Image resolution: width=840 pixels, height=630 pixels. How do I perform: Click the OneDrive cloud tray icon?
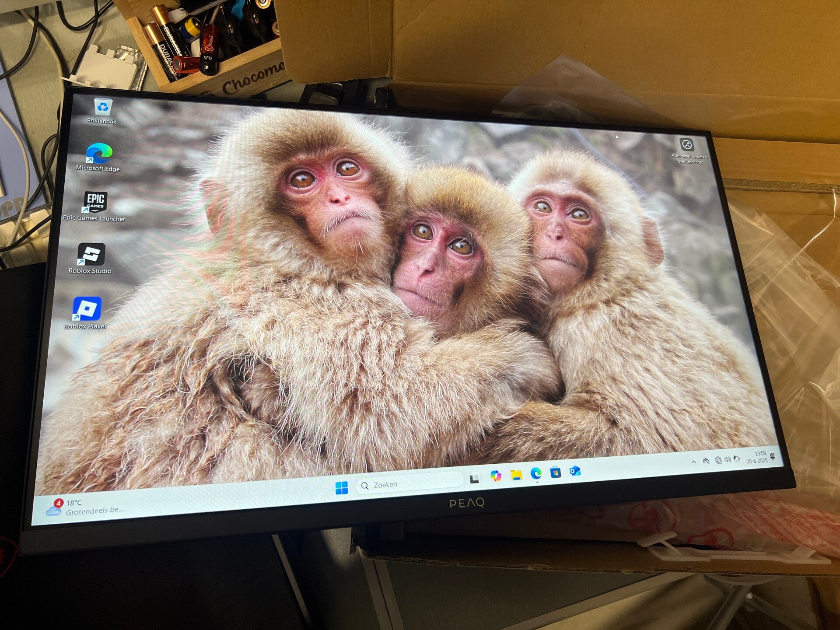coord(706,461)
